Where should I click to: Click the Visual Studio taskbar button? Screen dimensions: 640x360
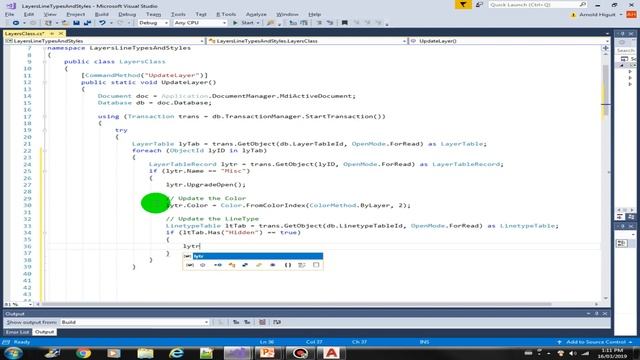(x=237, y=353)
